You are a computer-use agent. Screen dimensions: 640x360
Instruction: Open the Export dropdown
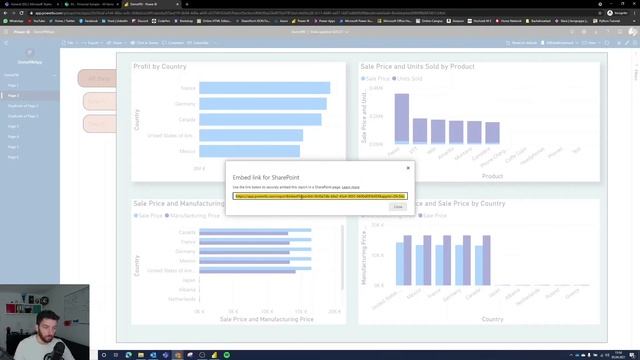click(92, 43)
